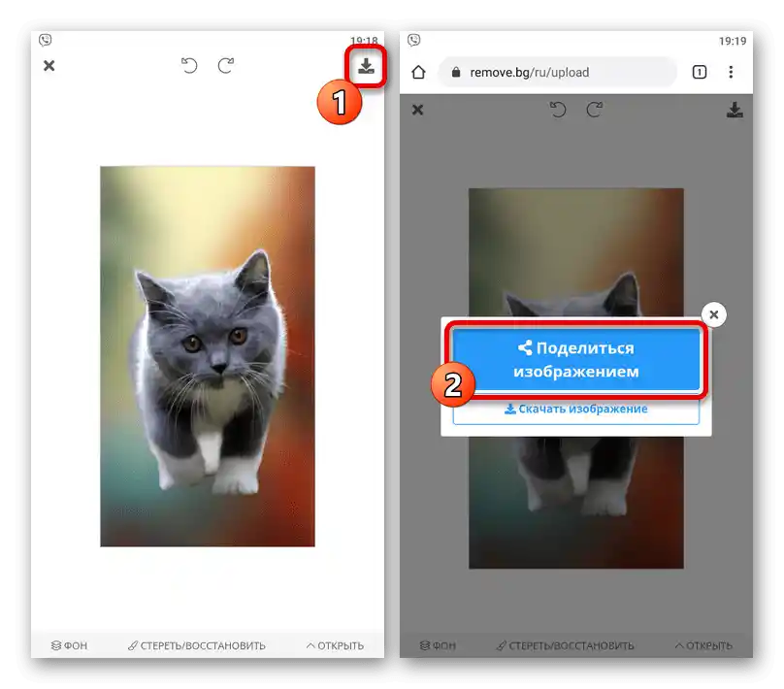Image resolution: width=784 pixels, height=689 pixels.
Task: ОТКРЫТЬ expander in right phone screen
Action: (x=703, y=645)
